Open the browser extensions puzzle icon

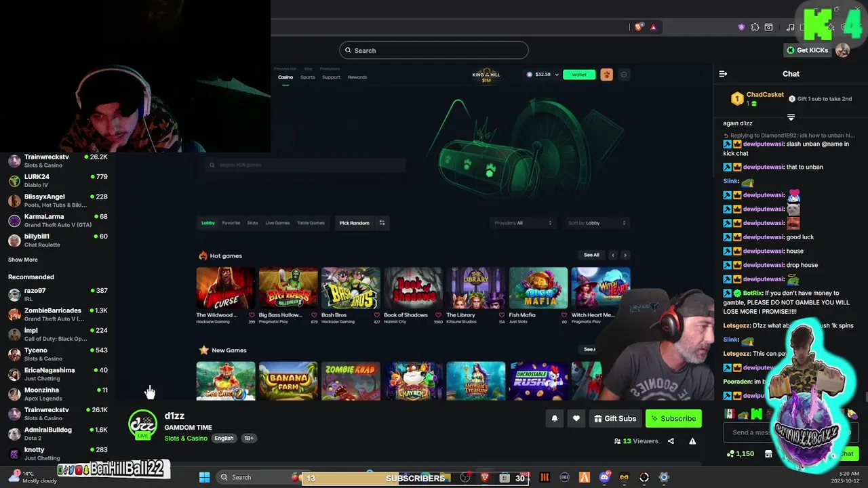(x=755, y=27)
